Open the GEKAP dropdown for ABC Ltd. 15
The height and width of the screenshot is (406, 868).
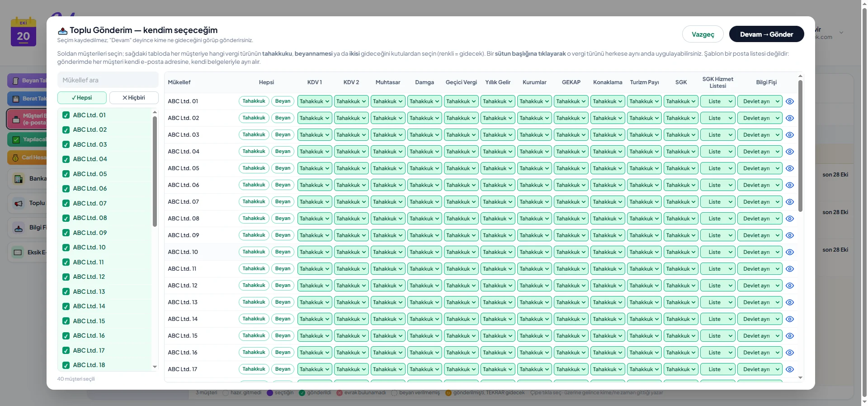coord(571,336)
